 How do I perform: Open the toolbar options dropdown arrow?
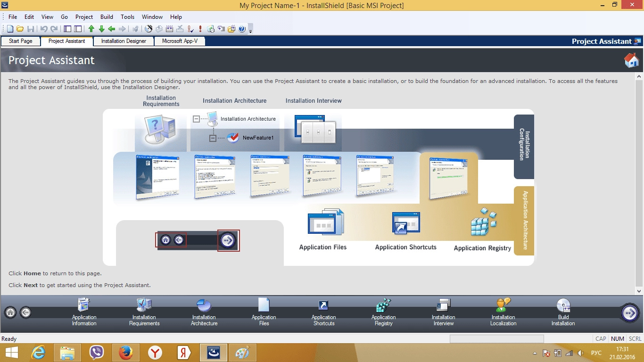251,31
